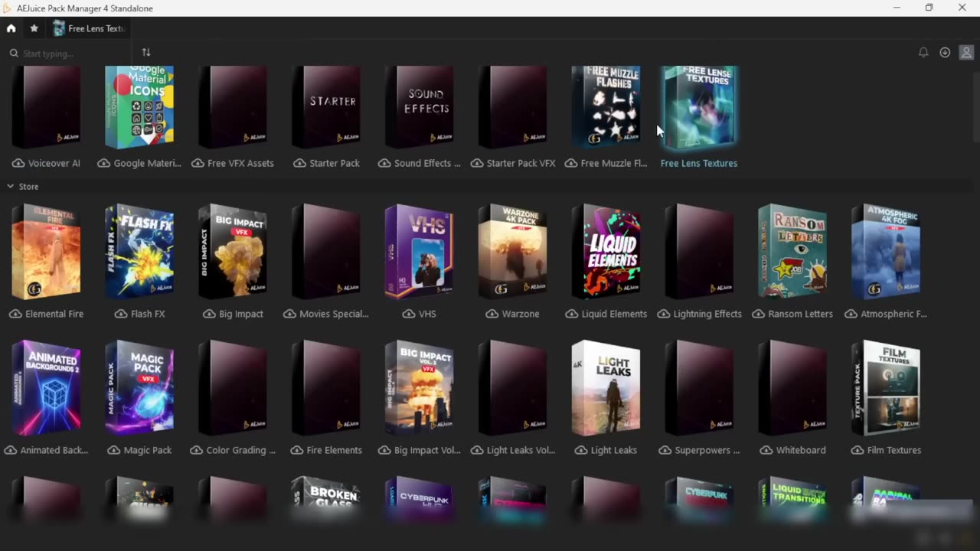This screenshot has height=551, width=980.
Task: Switch to the Free Lens Textures tab
Action: pos(88,28)
